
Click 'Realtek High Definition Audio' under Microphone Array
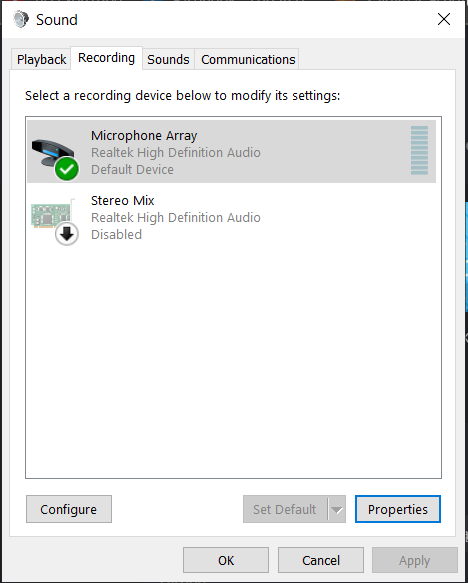pyautogui.click(x=176, y=152)
